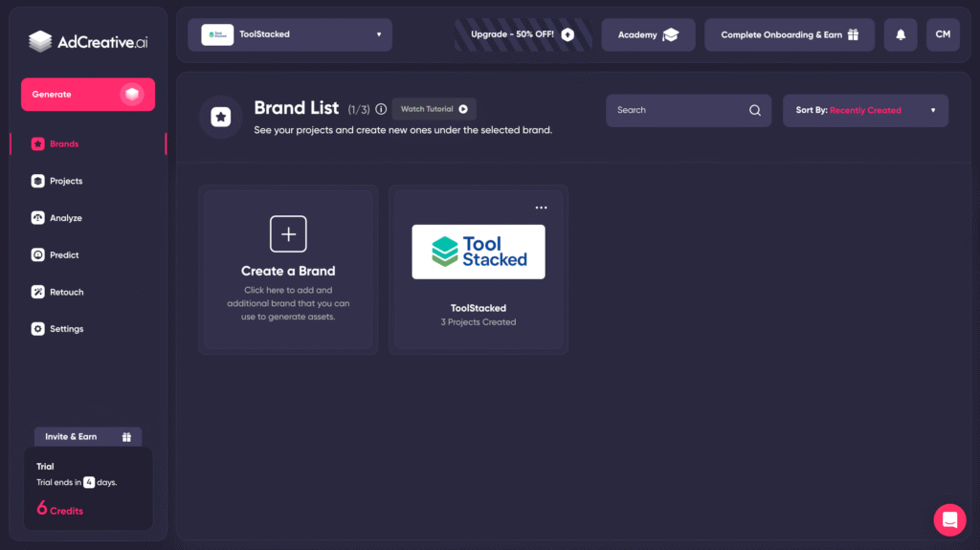
Task: Open the ToolStacked brand logo thumbnail
Action: [x=479, y=252]
